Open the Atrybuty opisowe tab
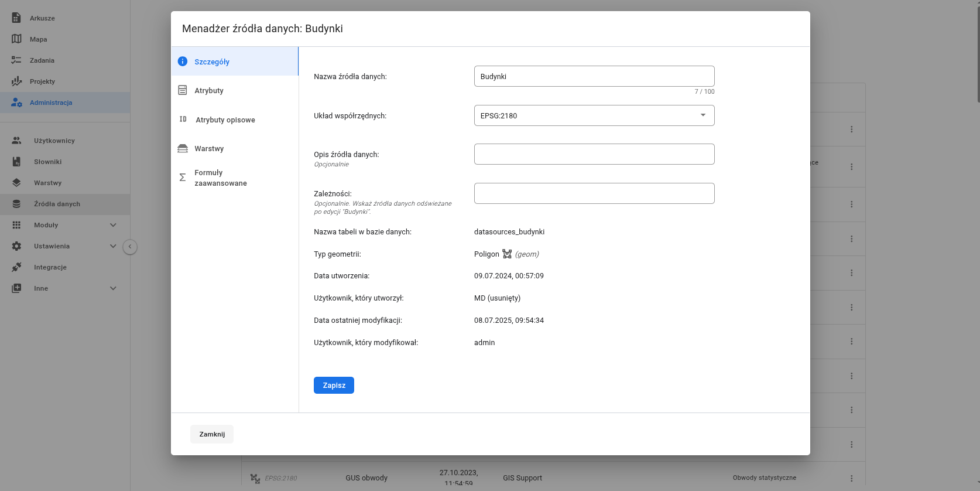 tap(225, 120)
